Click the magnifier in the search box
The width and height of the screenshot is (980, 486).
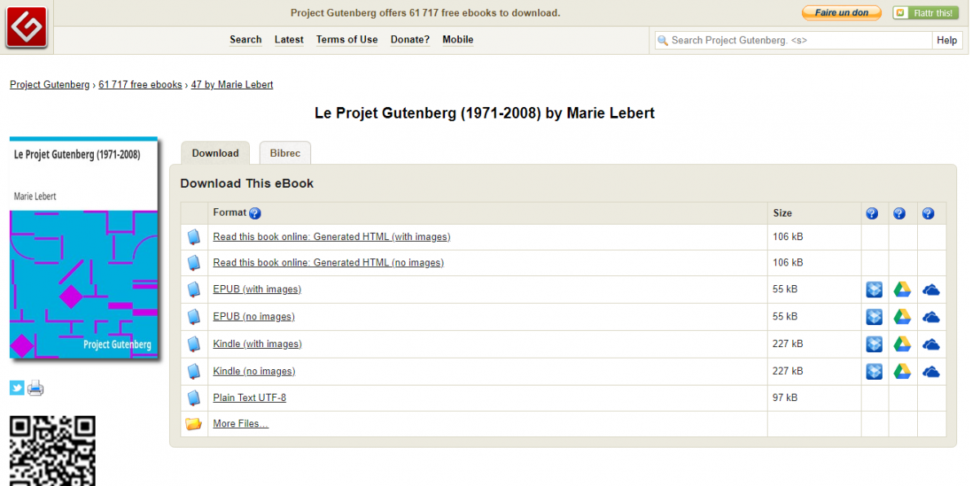click(x=665, y=39)
